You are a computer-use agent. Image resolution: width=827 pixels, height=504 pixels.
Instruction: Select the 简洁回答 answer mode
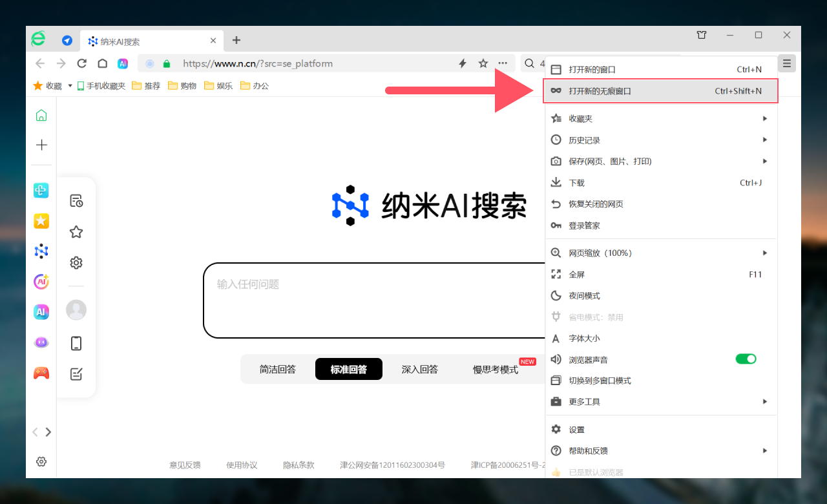(x=278, y=370)
